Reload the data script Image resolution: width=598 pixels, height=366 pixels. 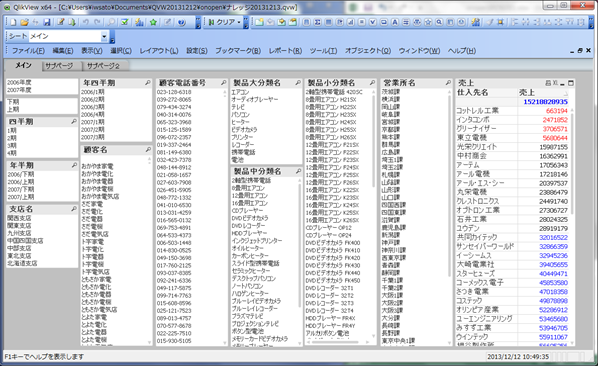(x=72, y=22)
